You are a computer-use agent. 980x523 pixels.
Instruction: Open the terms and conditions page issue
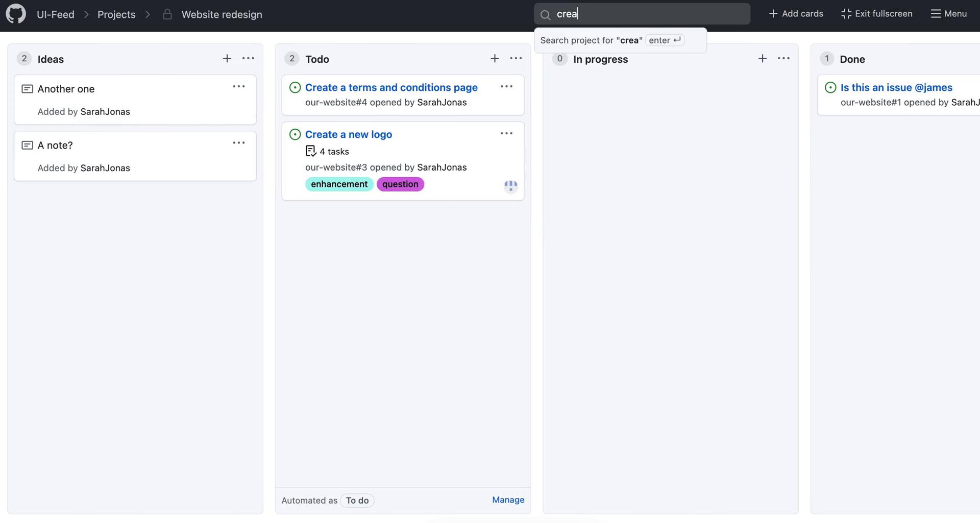click(x=391, y=87)
